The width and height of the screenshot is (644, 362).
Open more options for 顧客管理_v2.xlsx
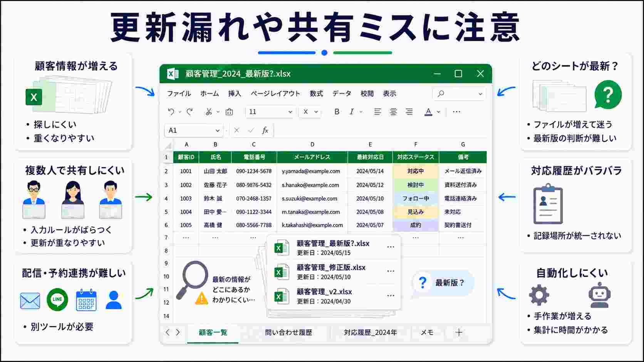(x=391, y=295)
